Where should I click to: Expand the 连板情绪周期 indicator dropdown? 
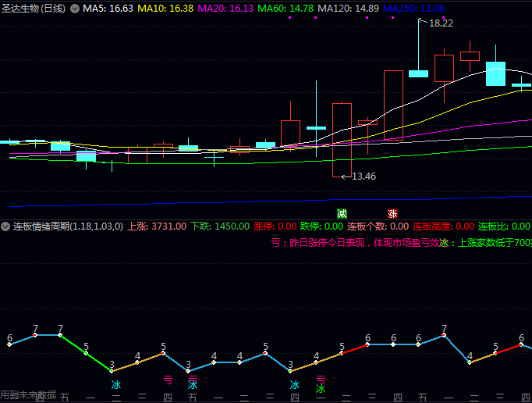coord(5,226)
